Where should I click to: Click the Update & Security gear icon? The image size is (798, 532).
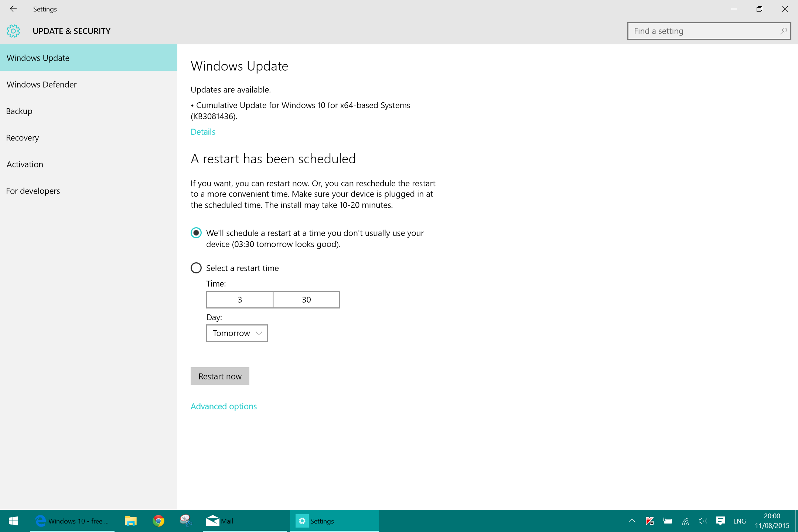13,31
